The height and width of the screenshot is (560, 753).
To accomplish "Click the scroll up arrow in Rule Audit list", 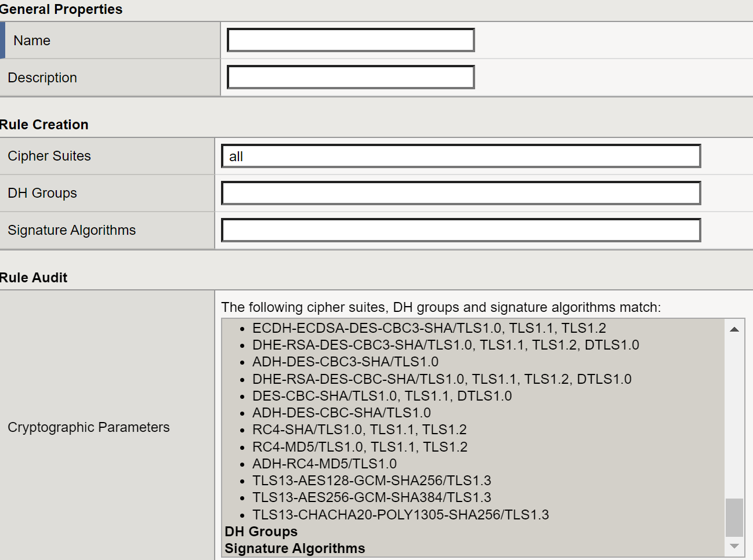I will (x=734, y=329).
